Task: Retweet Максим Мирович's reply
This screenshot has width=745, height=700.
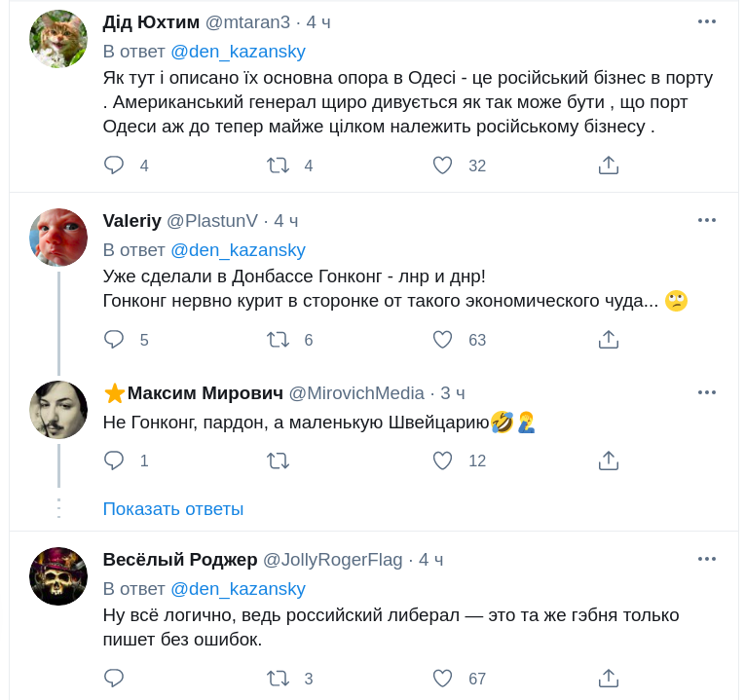Action: coord(279,461)
